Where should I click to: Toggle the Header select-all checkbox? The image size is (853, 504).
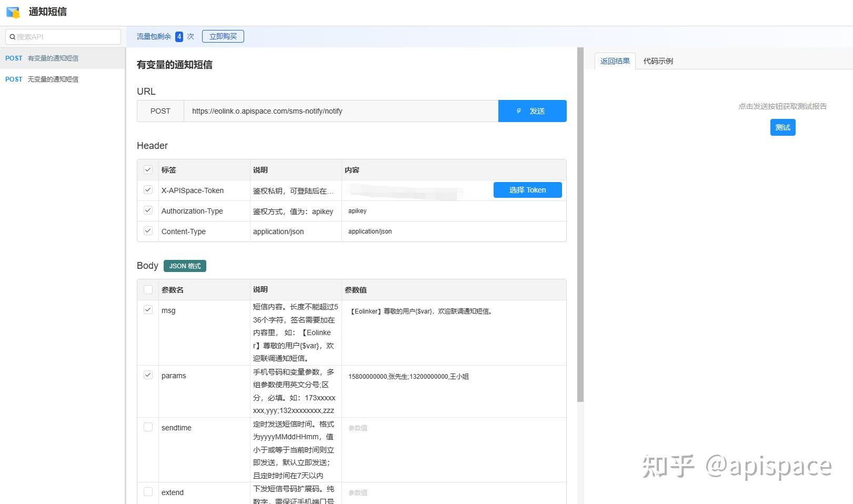pos(148,169)
